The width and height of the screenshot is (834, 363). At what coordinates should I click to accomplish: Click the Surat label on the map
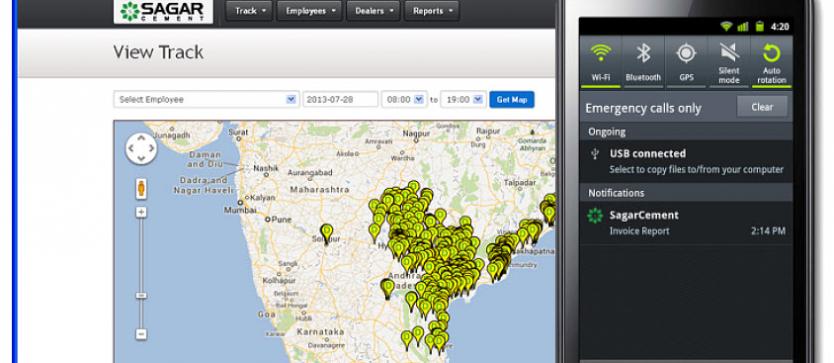(x=238, y=131)
